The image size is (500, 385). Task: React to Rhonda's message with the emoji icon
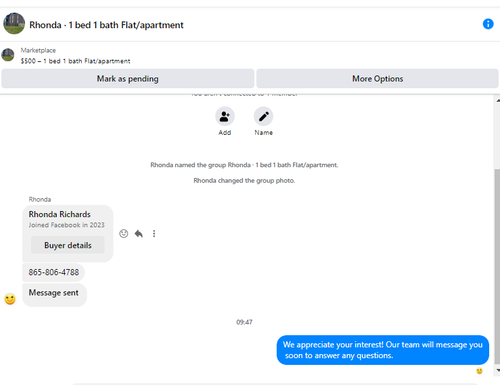click(124, 234)
